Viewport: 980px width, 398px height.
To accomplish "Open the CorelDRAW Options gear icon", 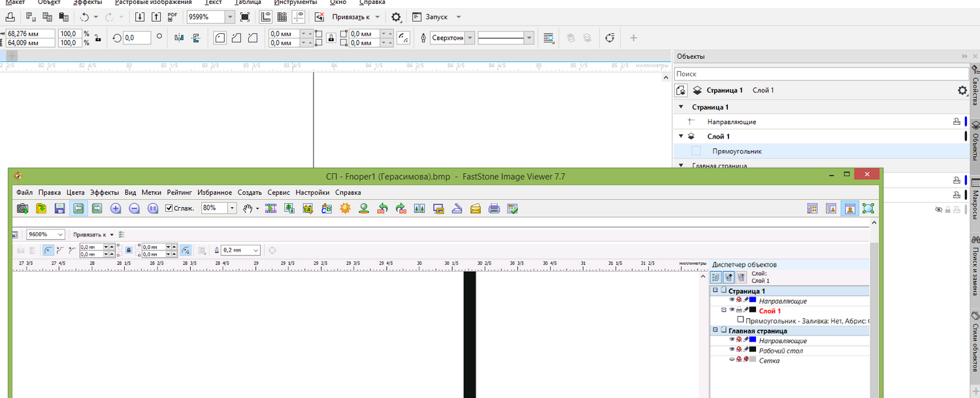I will pos(396,16).
